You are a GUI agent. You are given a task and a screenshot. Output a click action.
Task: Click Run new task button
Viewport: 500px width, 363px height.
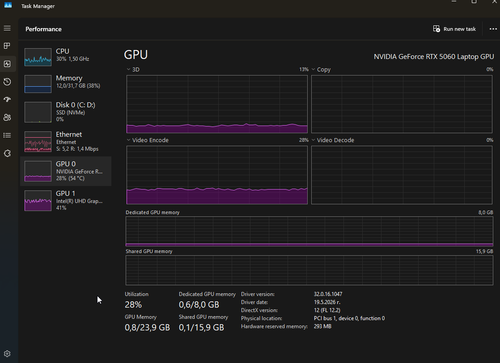click(454, 29)
